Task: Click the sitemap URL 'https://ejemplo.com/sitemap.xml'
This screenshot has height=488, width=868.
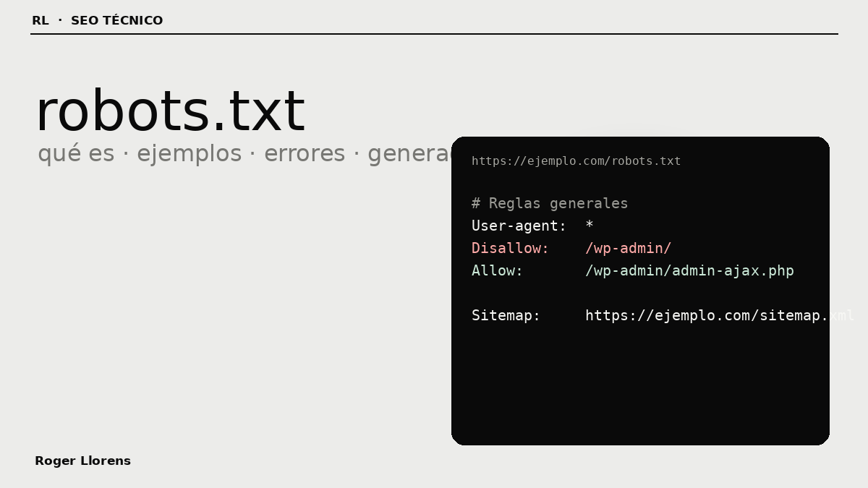Action: point(720,315)
